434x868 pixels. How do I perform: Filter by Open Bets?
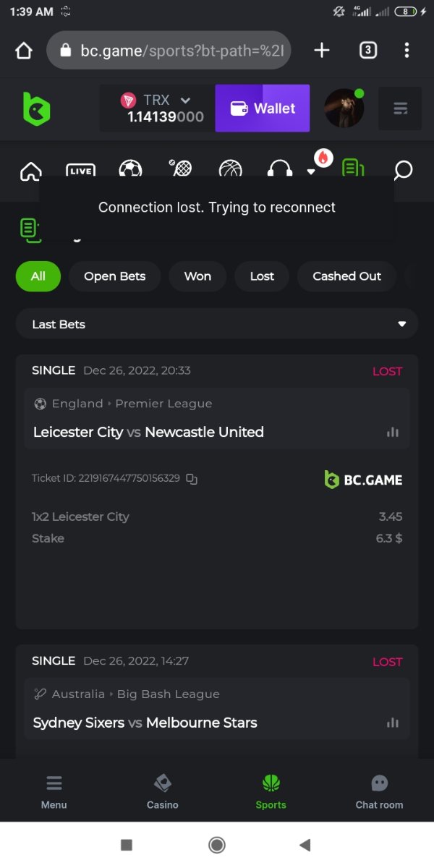[114, 276]
